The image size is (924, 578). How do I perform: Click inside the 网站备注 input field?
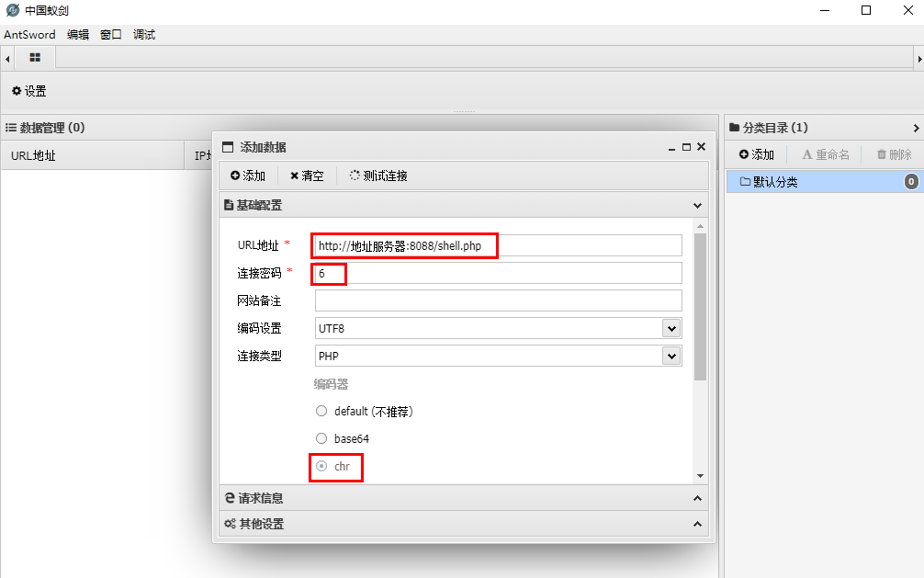(x=497, y=300)
